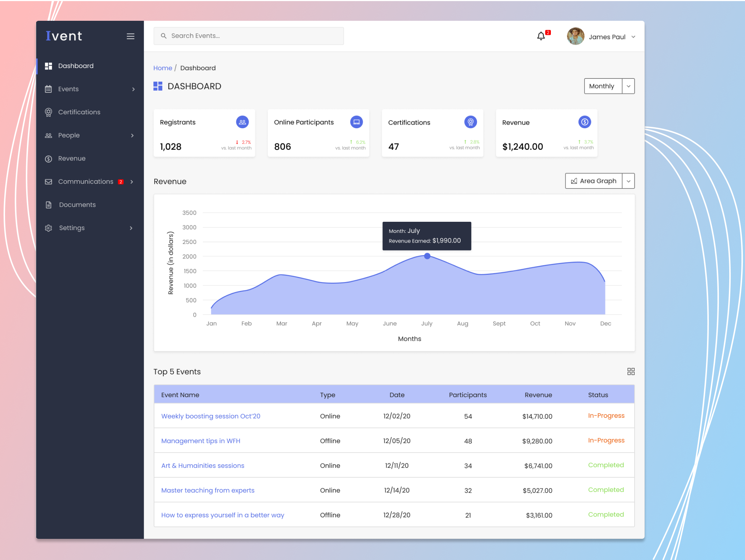Open Communications from the sidebar

point(86,181)
